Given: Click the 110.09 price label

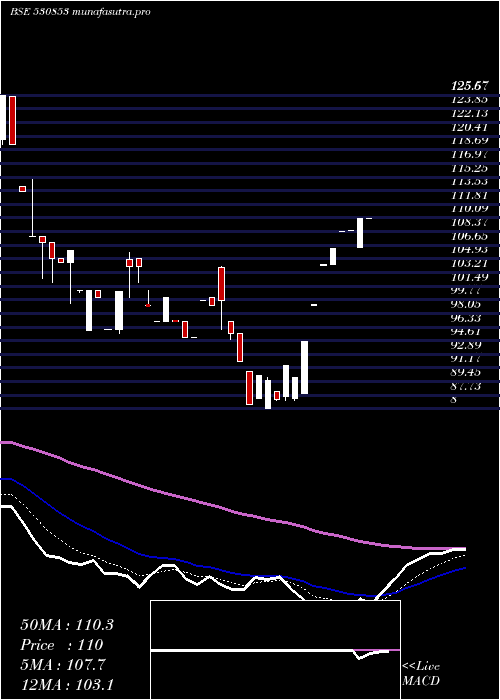Looking at the screenshot, I should pos(470,208).
